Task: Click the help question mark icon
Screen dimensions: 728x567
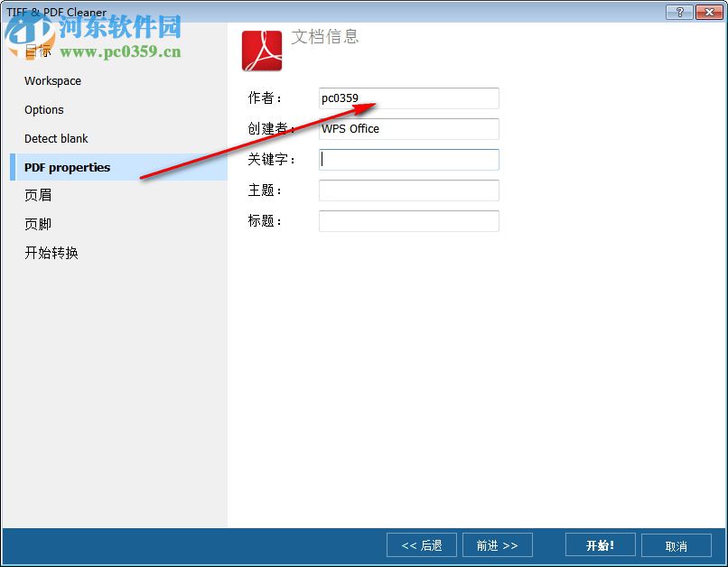Action: 679,12
